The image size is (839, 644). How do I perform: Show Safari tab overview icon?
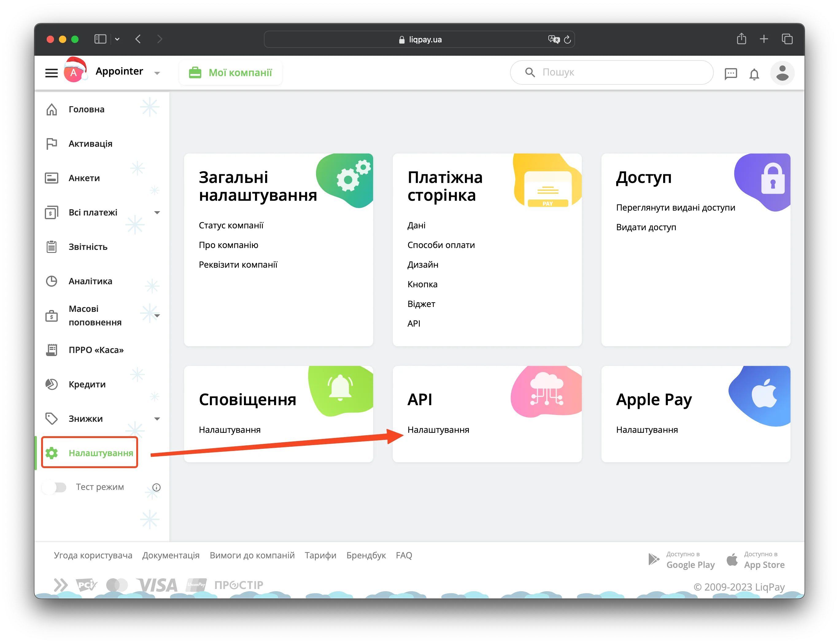(787, 39)
